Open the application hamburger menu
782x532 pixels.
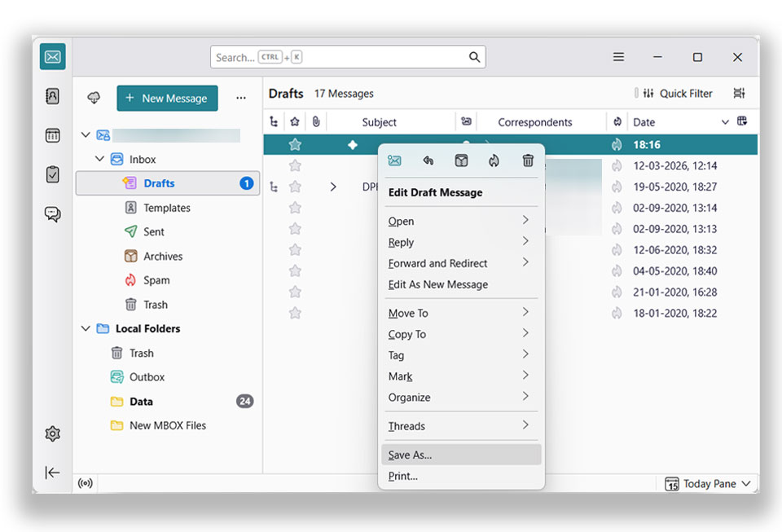point(618,57)
